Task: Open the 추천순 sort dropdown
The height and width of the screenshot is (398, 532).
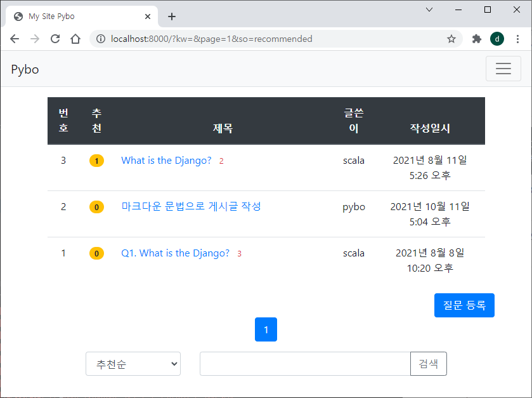Action: click(133, 364)
